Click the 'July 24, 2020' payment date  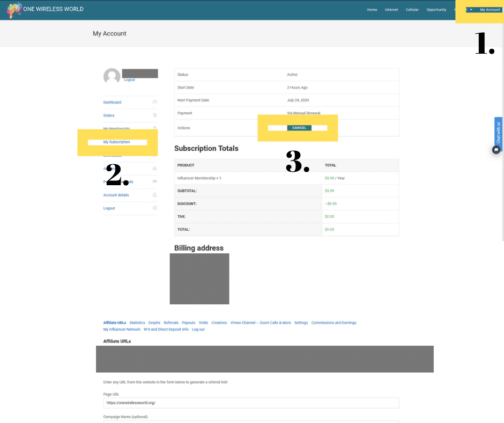298,100
